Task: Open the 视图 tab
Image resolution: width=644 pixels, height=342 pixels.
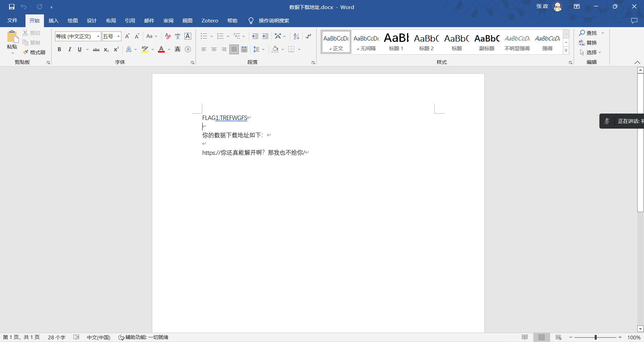Action: pyautogui.click(x=187, y=21)
